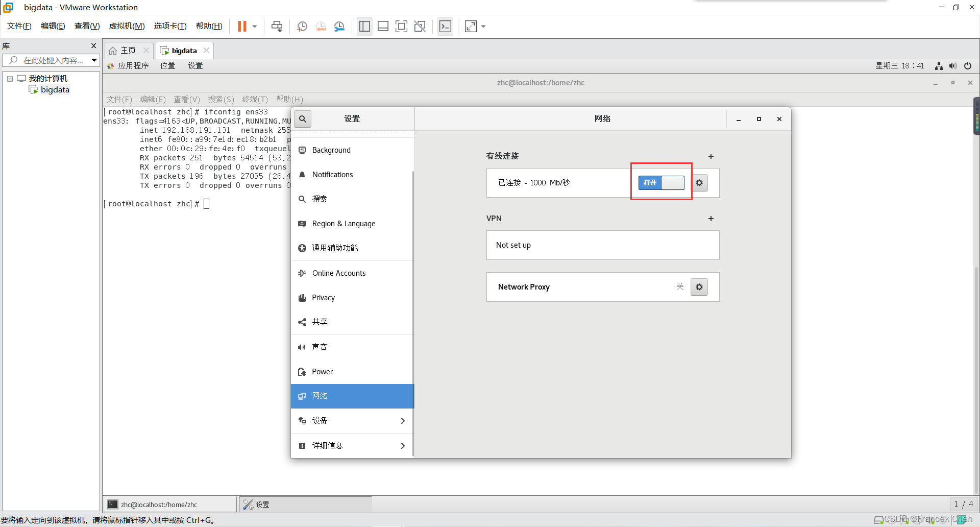Image resolution: width=980 pixels, height=527 pixels.
Task: Add a new VPN connection
Action: pyautogui.click(x=711, y=219)
